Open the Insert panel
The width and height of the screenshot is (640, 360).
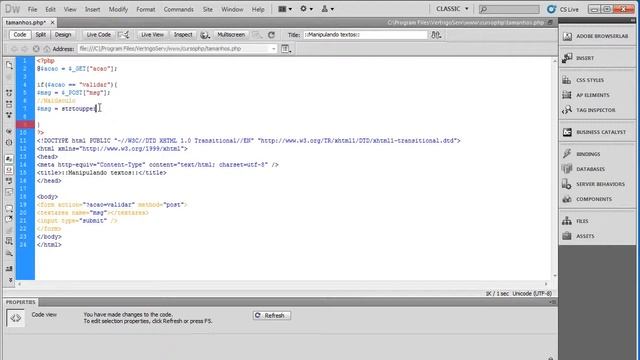(597, 58)
